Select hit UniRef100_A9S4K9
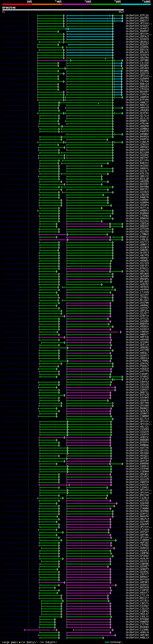This screenshot has width=153, height=644. 137,68
